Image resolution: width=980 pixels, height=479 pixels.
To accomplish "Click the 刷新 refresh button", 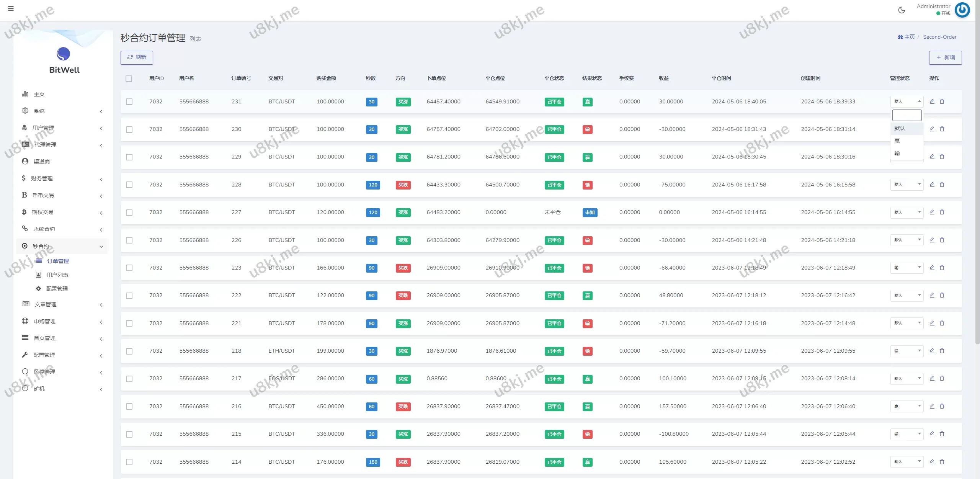I will click(137, 57).
